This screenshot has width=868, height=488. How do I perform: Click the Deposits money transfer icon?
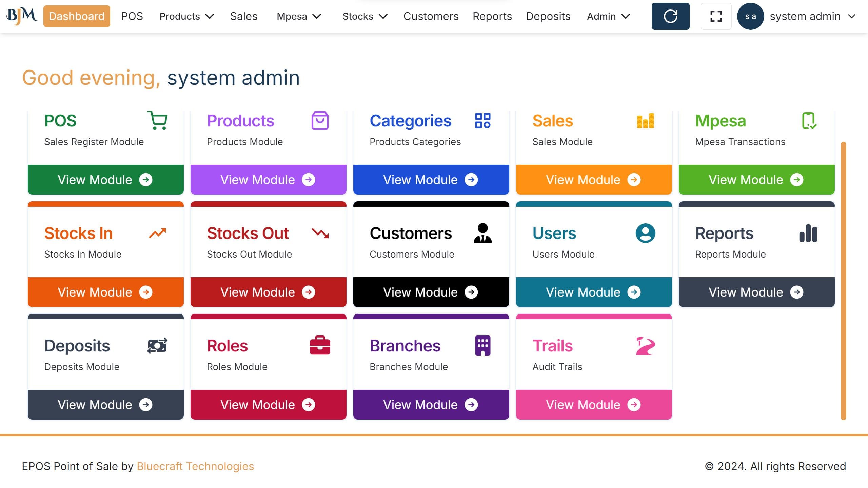tap(157, 346)
